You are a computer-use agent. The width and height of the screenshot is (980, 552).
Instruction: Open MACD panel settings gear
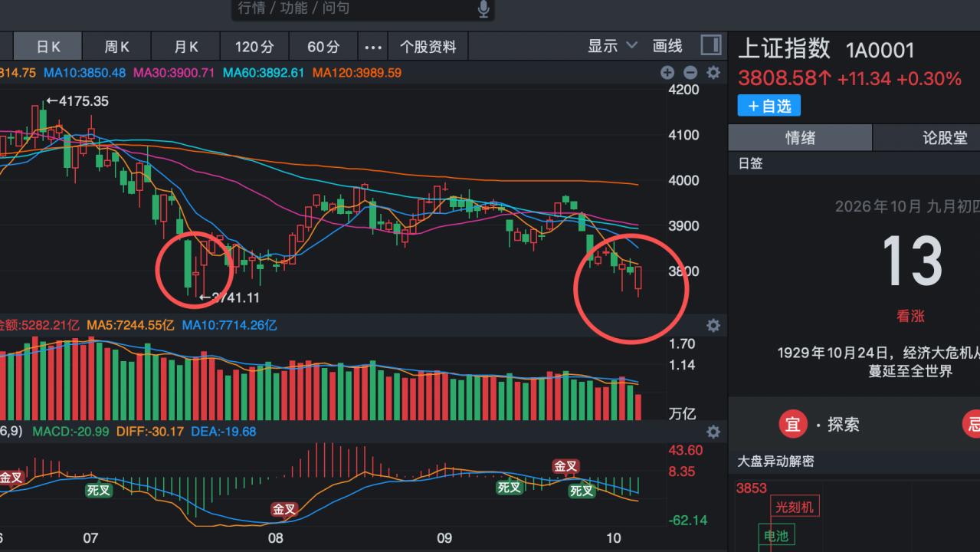point(713,432)
